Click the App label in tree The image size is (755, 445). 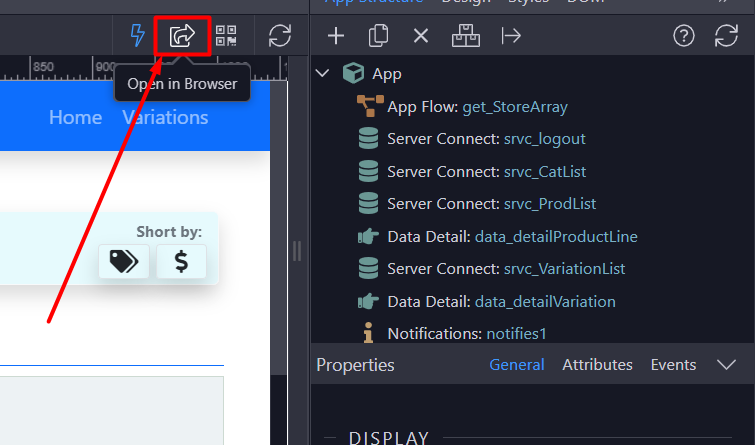[387, 74]
